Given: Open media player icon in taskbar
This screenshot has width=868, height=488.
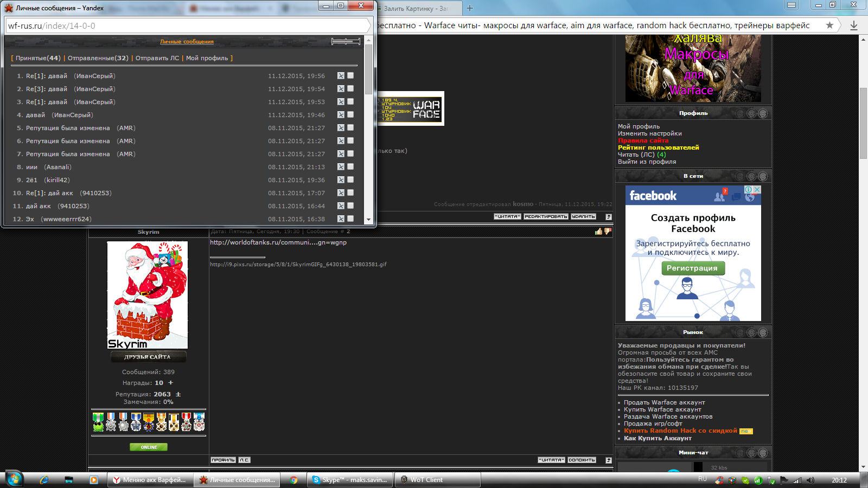Looking at the screenshot, I should (x=93, y=480).
